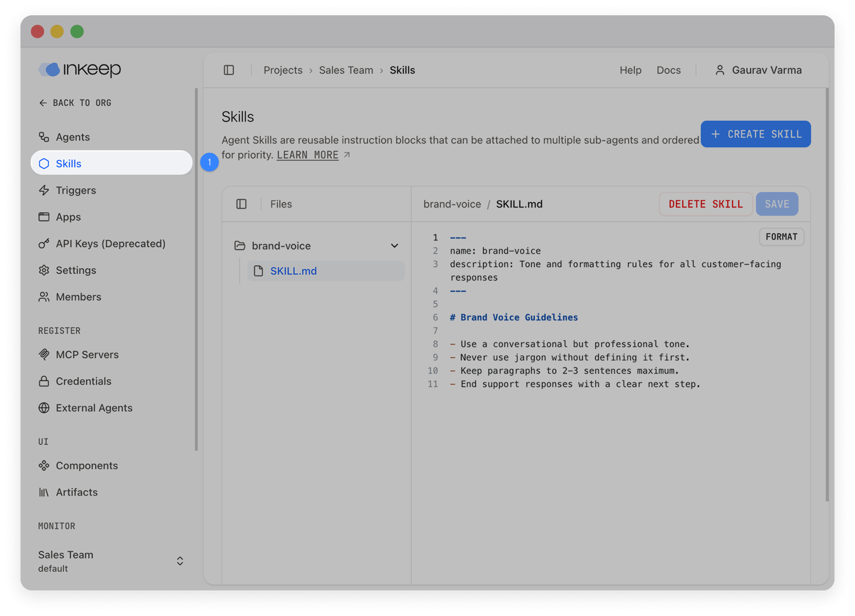Open Artifacts via its bar icon
Viewport: 855px width, 616px height.
[x=45, y=492]
